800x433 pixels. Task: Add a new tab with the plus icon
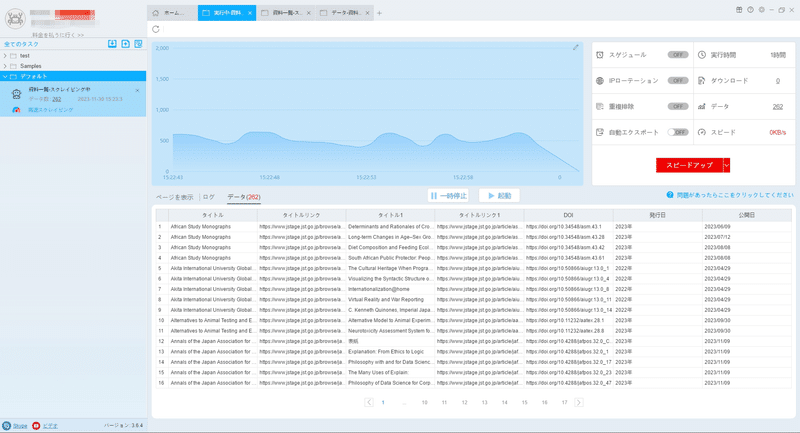point(379,13)
